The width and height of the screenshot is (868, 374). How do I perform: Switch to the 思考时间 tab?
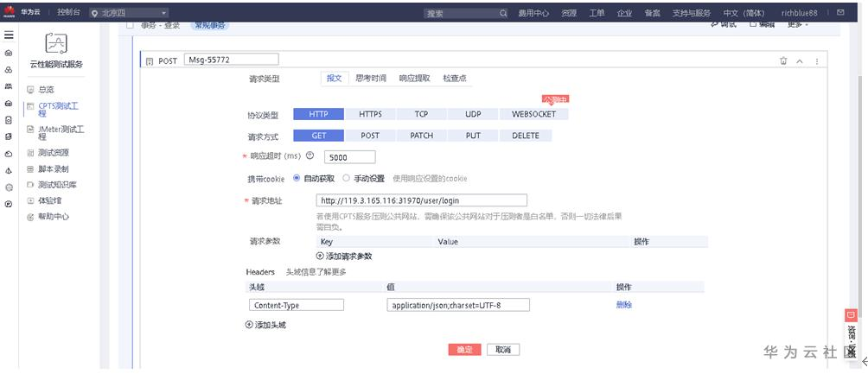(x=370, y=79)
